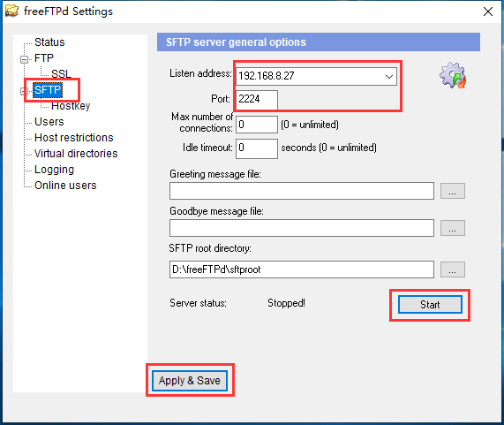Select the SSL tree item
The image size is (504, 425).
[61, 73]
